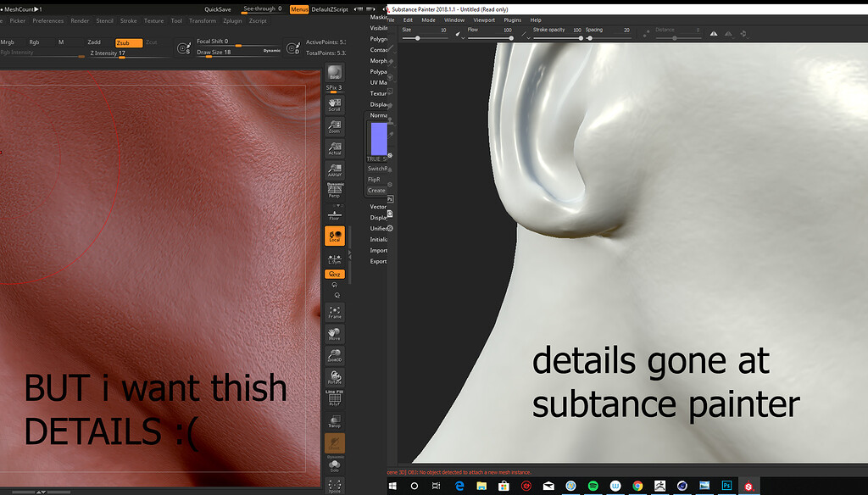This screenshot has width=868, height=495.
Task: Adjust the Flow slider in Substance Painter
Action: tap(491, 38)
